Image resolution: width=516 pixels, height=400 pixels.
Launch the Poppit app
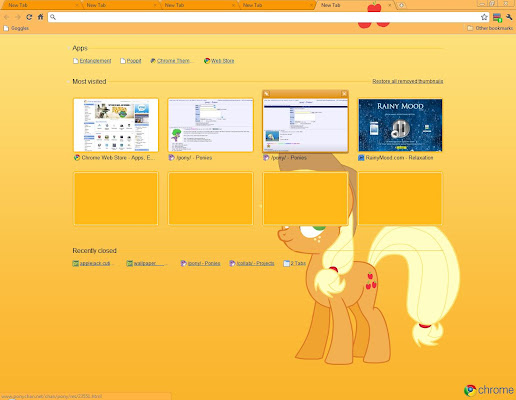pos(131,61)
